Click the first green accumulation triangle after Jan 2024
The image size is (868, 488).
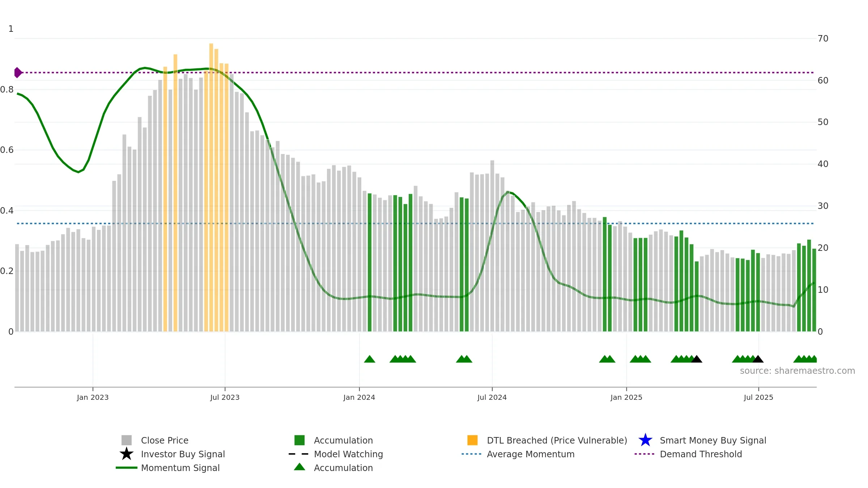coord(370,359)
